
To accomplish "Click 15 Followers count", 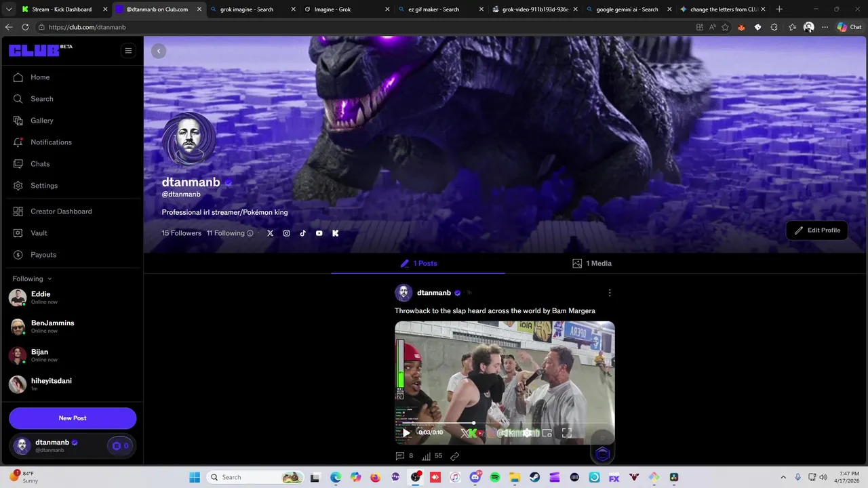I will tap(181, 233).
